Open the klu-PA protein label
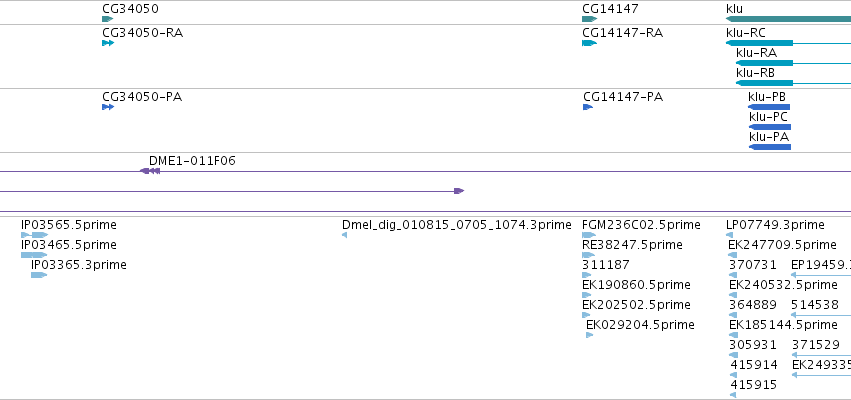This screenshot has height=400, width=851. (769, 137)
